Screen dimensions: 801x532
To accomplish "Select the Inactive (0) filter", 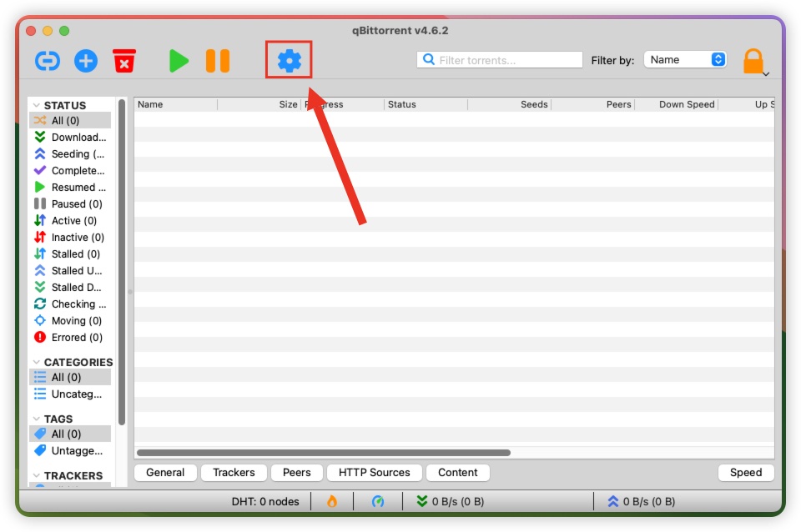I will pos(70,237).
